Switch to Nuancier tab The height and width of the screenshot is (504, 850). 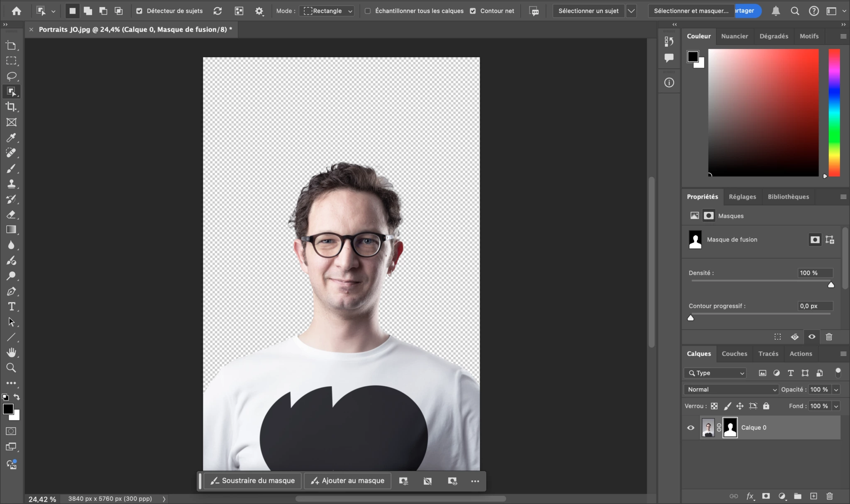click(734, 36)
